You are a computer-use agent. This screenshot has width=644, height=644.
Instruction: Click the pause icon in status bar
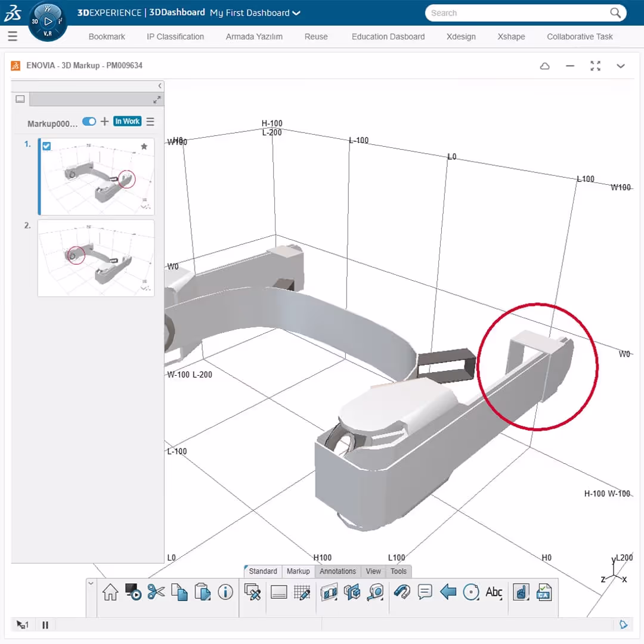tap(45, 625)
